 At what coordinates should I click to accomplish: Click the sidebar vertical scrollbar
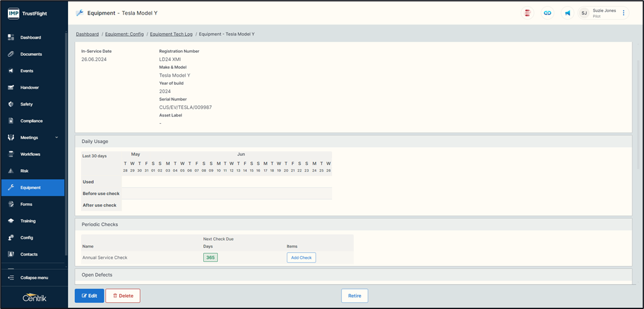(66, 143)
